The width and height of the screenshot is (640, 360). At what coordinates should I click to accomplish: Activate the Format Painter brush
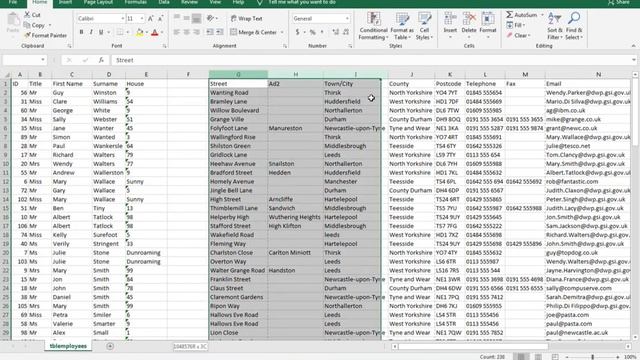(27, 36)
